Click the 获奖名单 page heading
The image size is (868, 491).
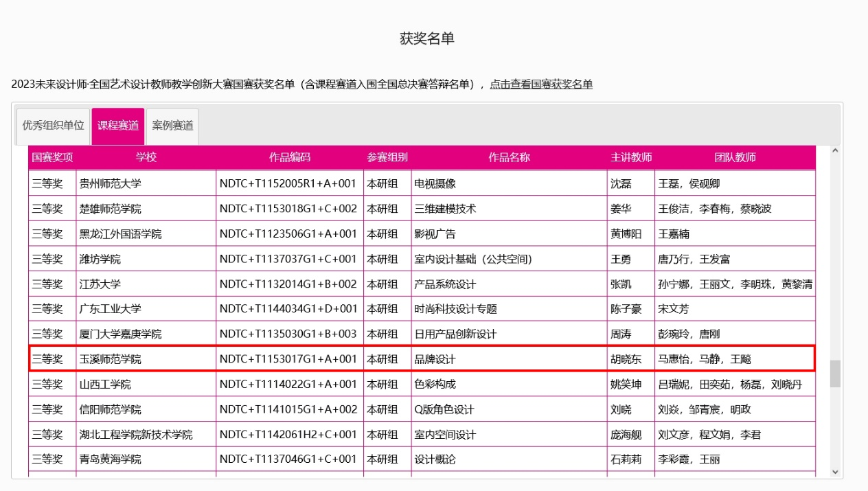(x=426, y=38)
